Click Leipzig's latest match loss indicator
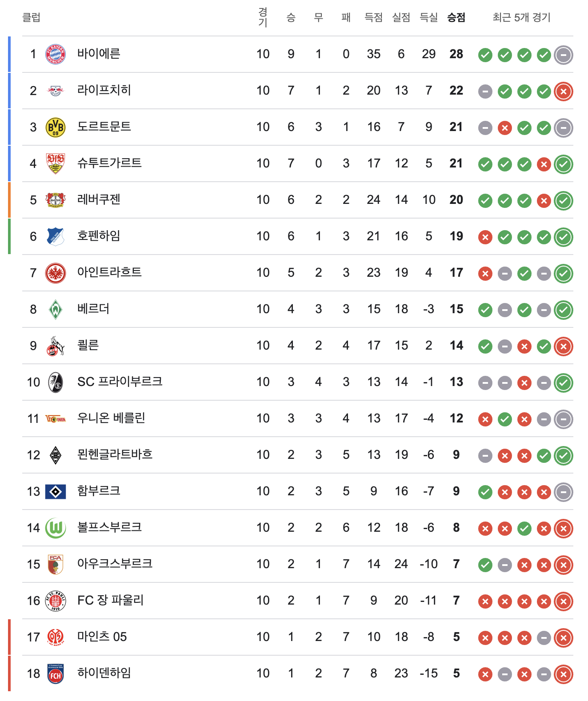The image size is (588, 701). 564,92
